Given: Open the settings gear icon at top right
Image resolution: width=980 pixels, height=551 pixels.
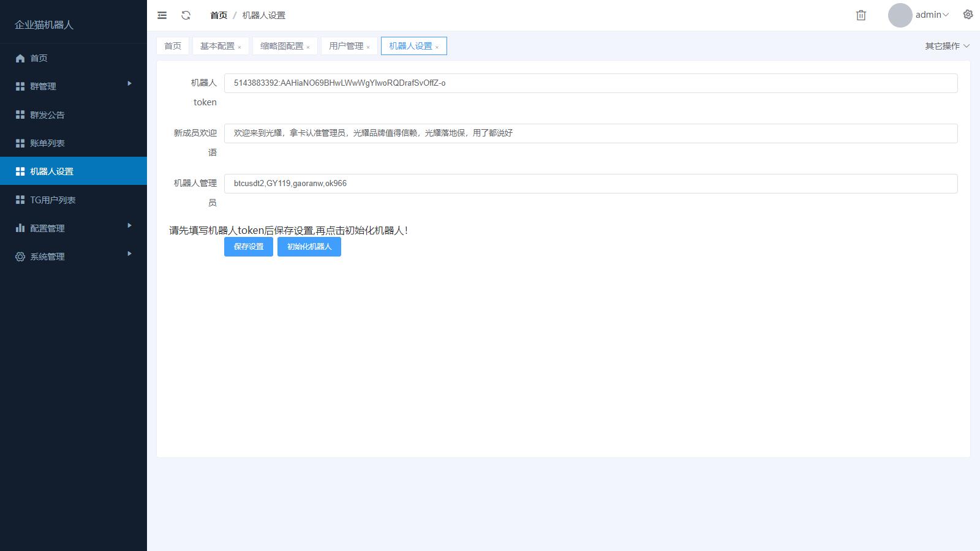Looking at the screenshot, I should click(x=968, y=15).
